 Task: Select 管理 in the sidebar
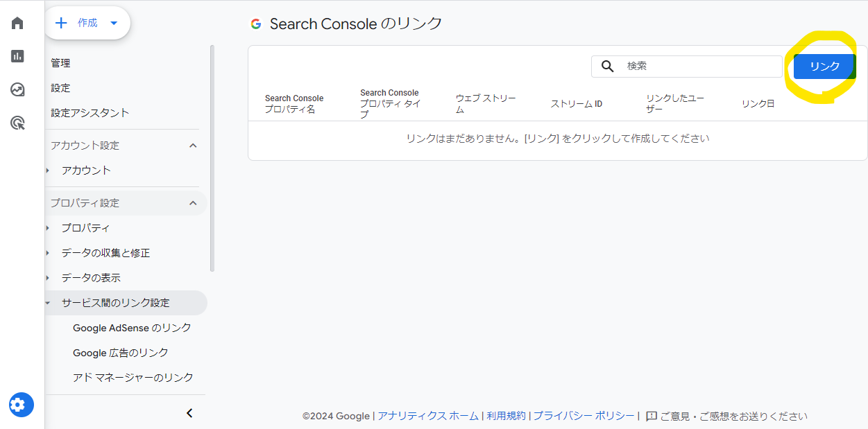(60, 63)
